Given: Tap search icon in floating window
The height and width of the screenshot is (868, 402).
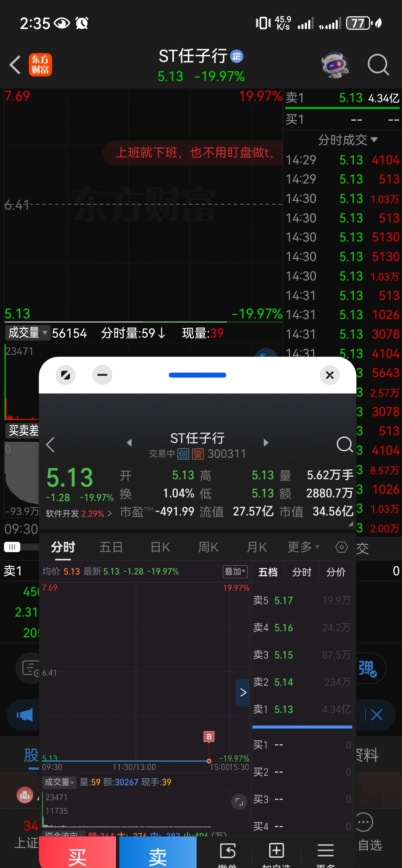Looking at the screenshot, I should pyautogui.click(x=344, y=445).
